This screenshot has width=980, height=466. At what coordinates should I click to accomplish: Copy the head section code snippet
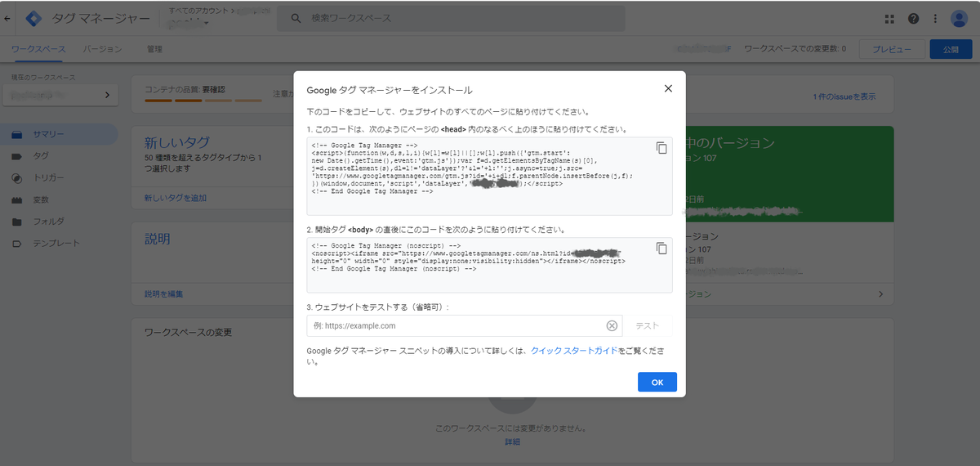click(x=661, y=148)
